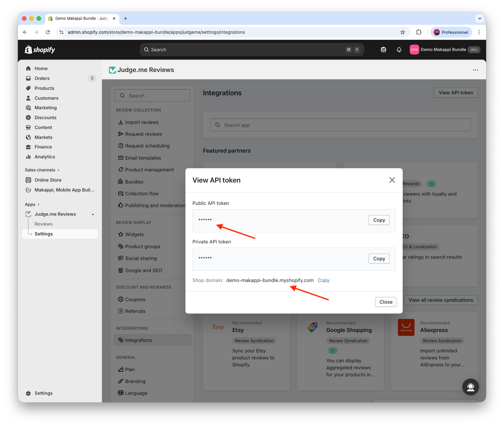504x426 pixels.
Task: Open browser extensions puzzle icon
Action: tap(419, 32)
